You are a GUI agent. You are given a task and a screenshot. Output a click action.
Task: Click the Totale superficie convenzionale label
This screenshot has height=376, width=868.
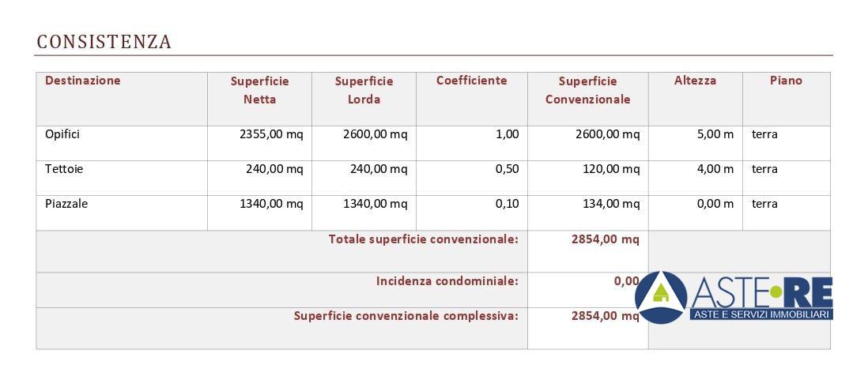(x=423, y=239)
